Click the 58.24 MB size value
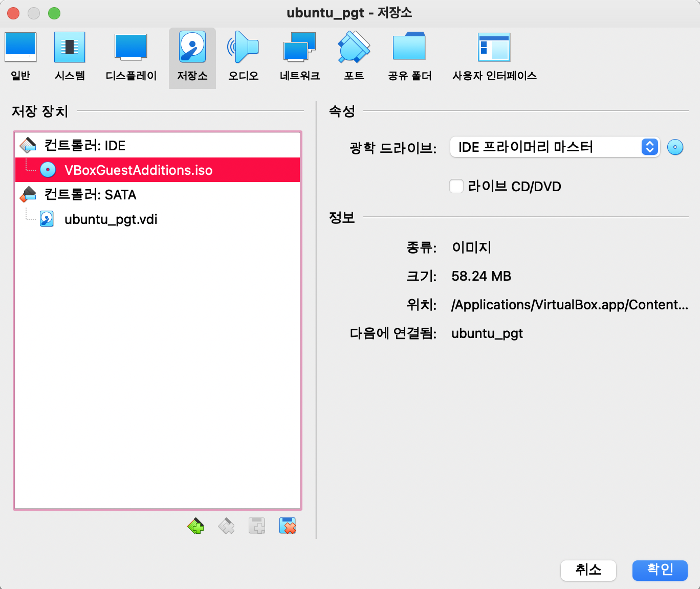The width and height of the screenshot is (700, 589). 482,276
